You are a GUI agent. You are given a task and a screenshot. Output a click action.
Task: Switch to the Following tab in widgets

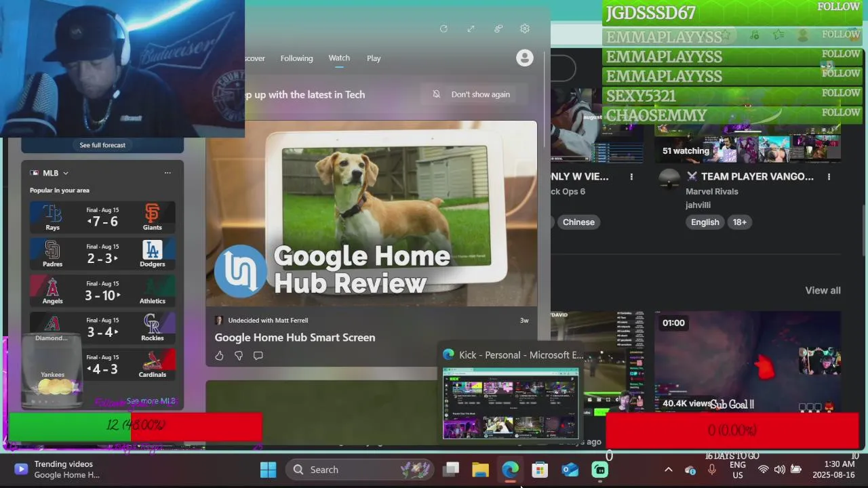tap(296, 58)
